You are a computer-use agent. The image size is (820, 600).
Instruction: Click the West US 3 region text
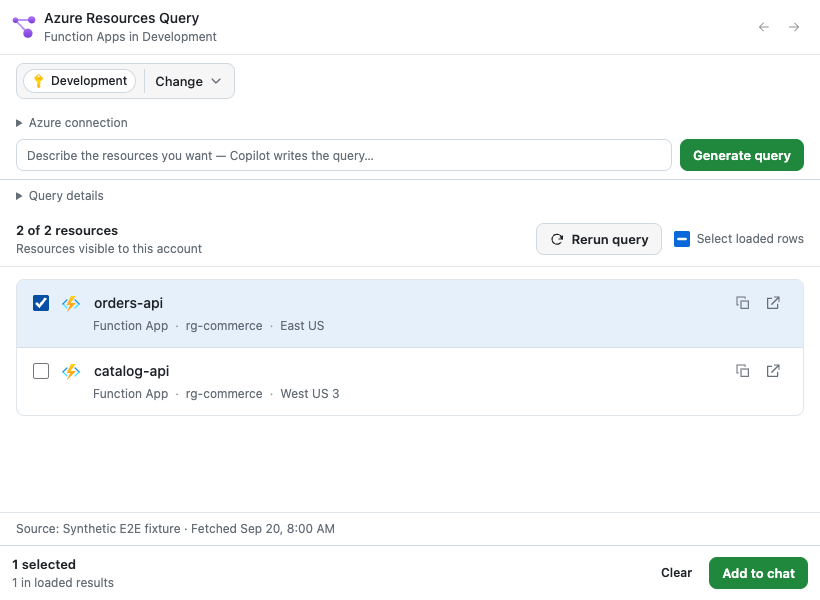coord(310,394)
